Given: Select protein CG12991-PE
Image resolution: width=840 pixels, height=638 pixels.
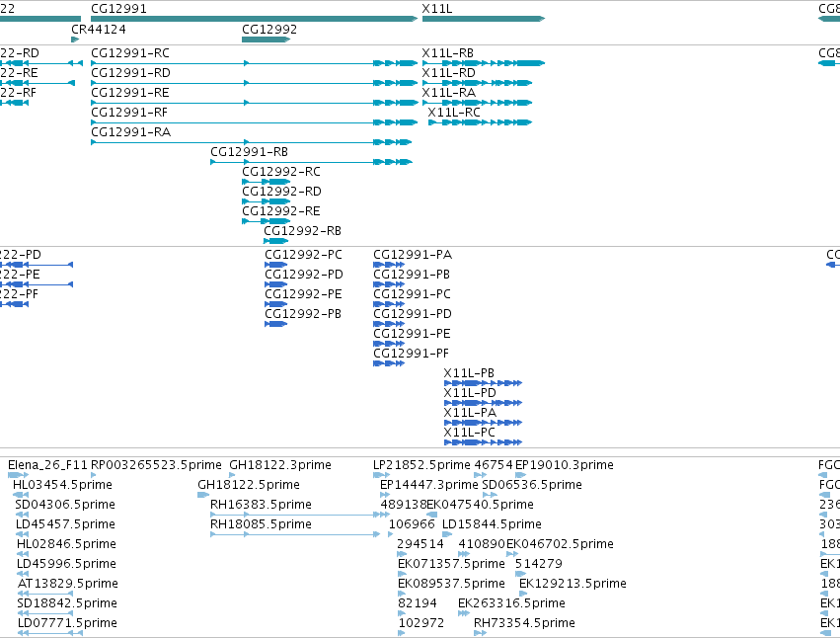Looking at the screenshot, I should (389, 345).
